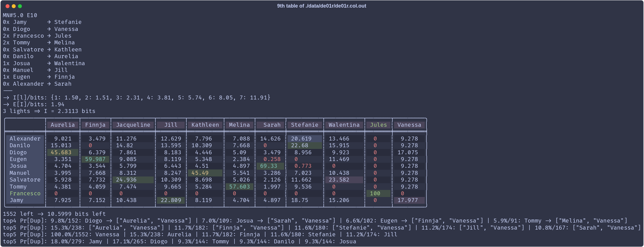
Task: Click the '3 lights ⇒ I = 2.3113 bits' line
Action: coord(49,111)
